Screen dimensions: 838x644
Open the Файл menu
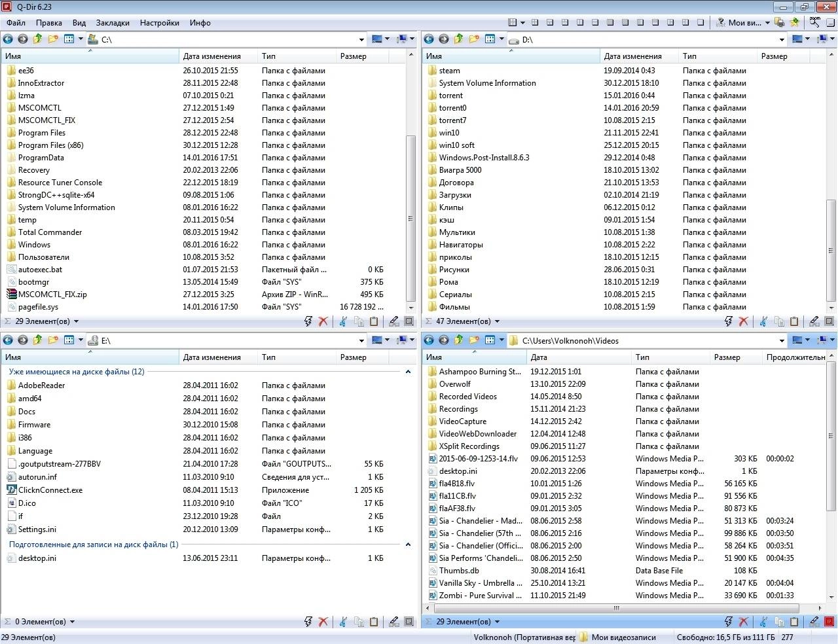[16, 22]
